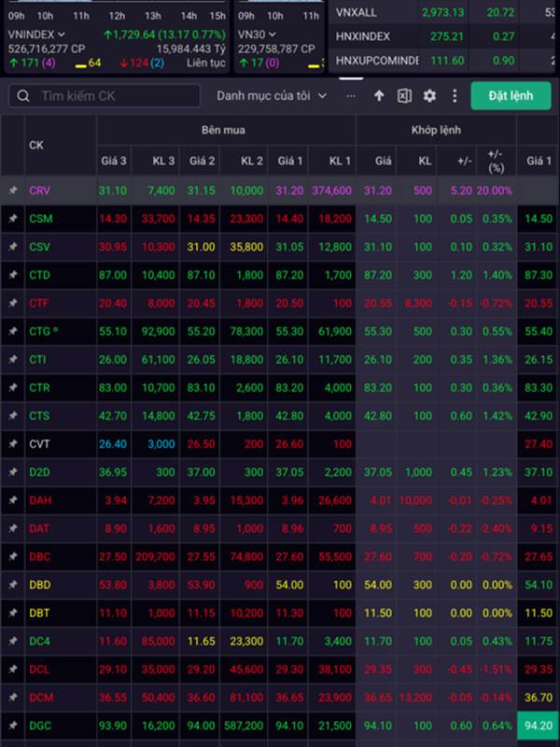The image size is (560, 747).
Task: Click the pin icon on the D2D row
Action: pyautogui.click(x=13, y=472)
